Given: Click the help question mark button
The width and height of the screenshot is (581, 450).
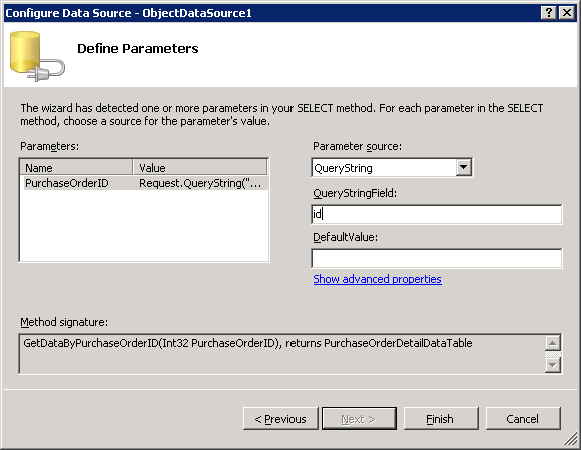Looking at the screenshot, I should (x=549, y=13).
